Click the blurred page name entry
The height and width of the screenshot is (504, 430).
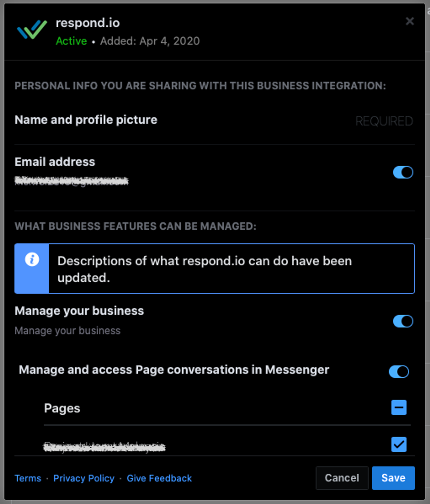pyautogui.click(x=104, y=447)
